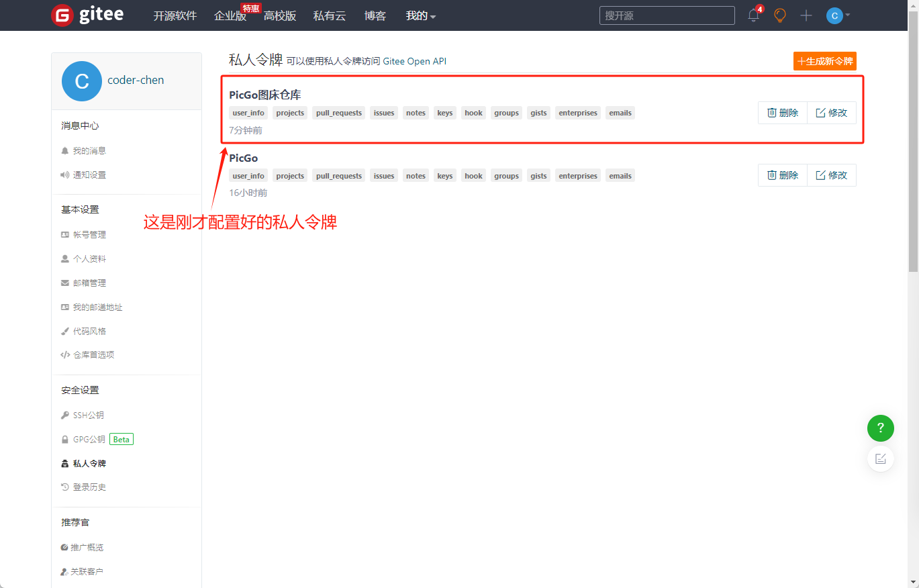Click the orange lightbulb icon
Viewport: 919px width, 588px height.
(x=779, y=15)
